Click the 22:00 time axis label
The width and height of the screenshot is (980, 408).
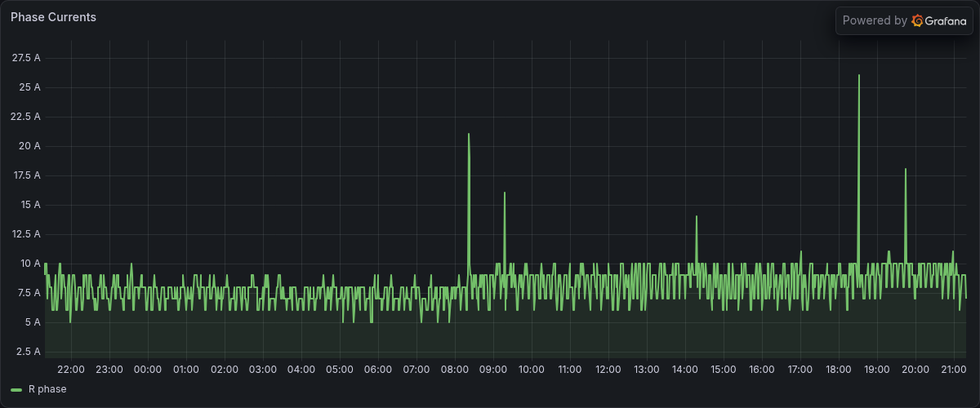71,370
